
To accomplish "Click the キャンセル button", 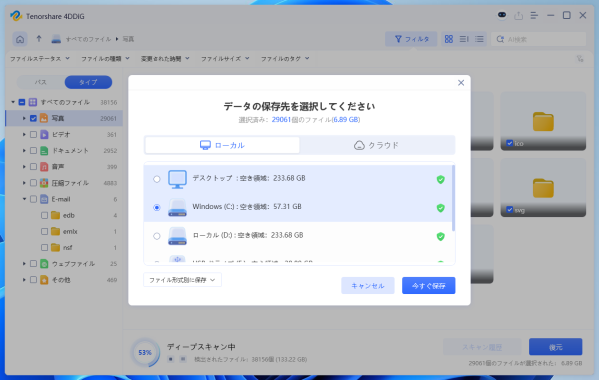I will (367, 286).
